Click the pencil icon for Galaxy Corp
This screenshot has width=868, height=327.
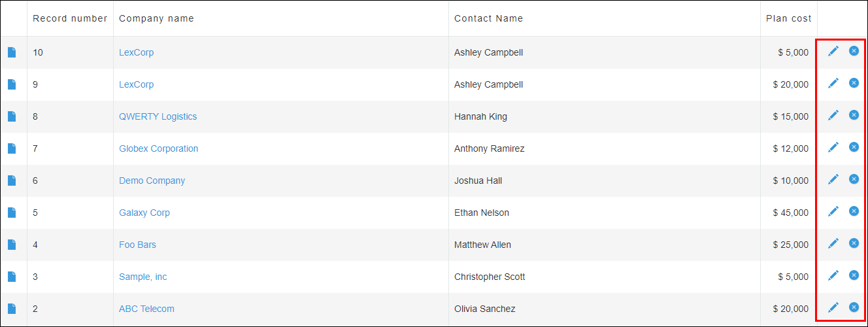coord(833,211)
